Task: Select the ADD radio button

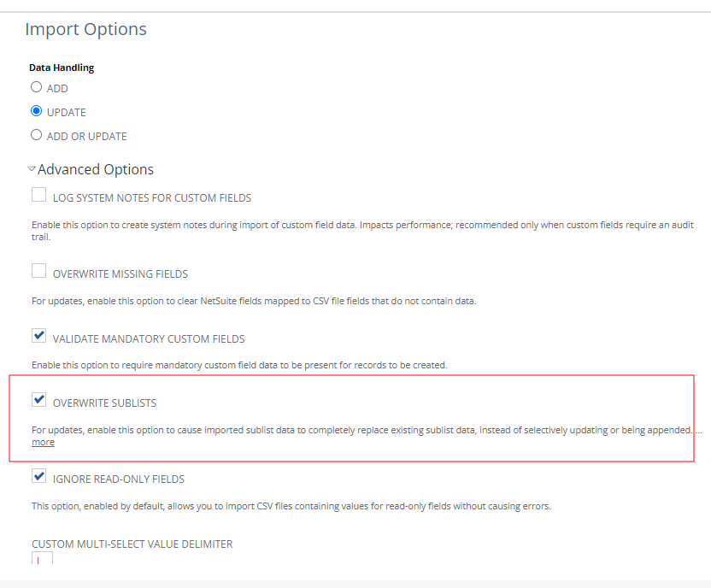Action: pos(36,87)
